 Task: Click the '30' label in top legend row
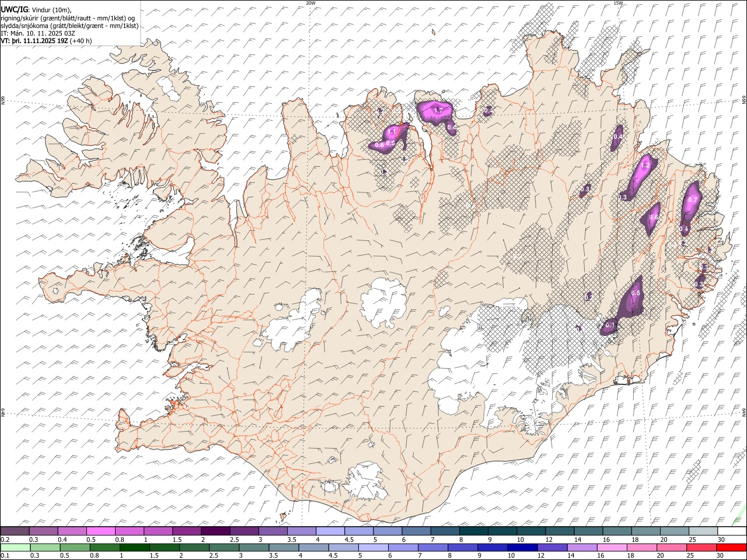point(721,540)
